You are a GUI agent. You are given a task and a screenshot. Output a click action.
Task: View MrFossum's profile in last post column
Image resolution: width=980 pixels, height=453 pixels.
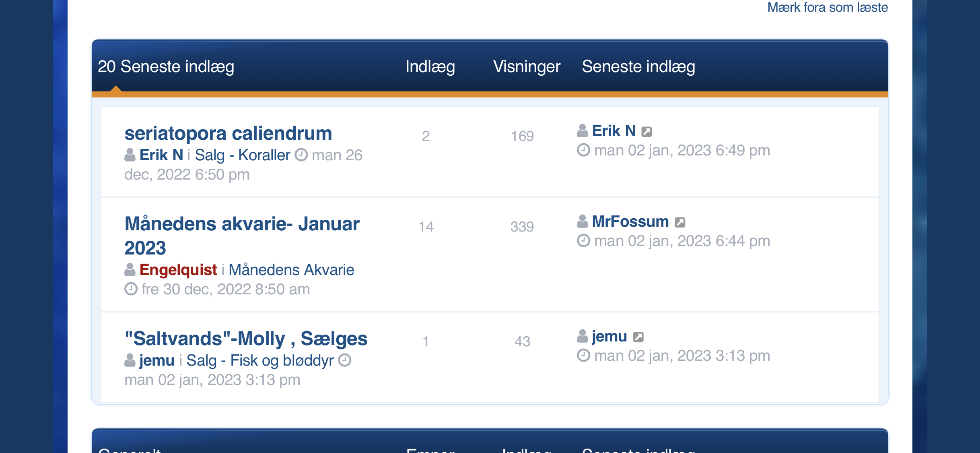[x=630, y=221]
